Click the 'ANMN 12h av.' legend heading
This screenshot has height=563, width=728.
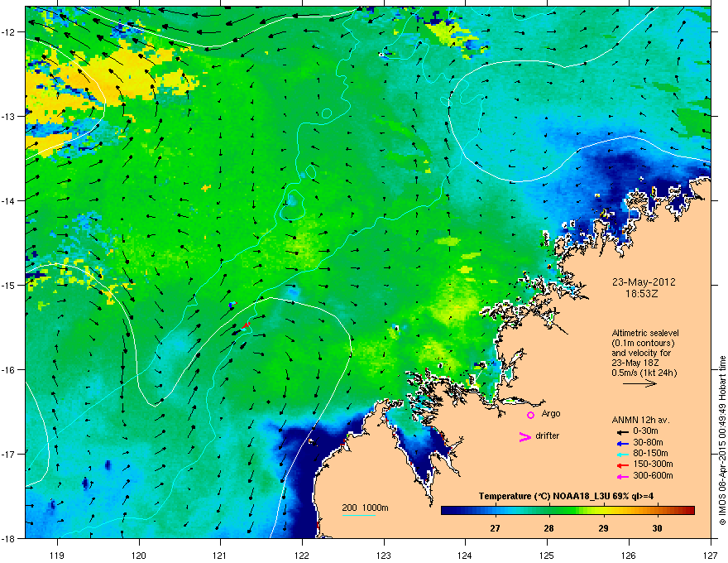click(640, 420)
